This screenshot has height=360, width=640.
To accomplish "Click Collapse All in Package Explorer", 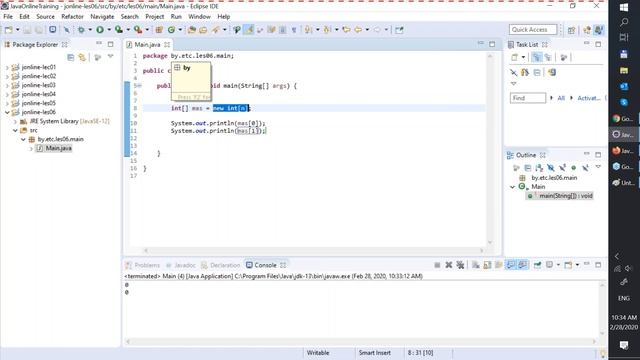I will coord(71,58).
